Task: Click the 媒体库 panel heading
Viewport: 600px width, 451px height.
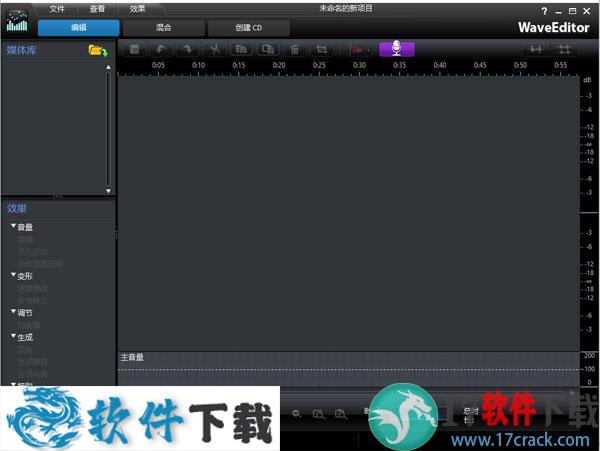Action: pos(21,50)
